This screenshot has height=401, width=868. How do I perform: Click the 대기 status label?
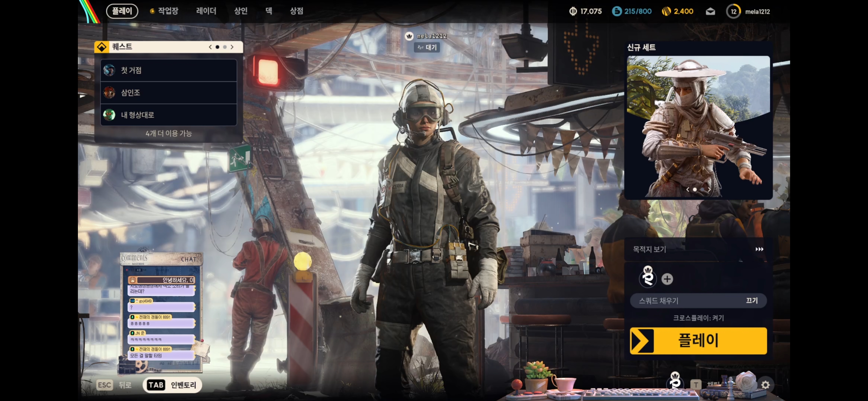pos(427,48)
